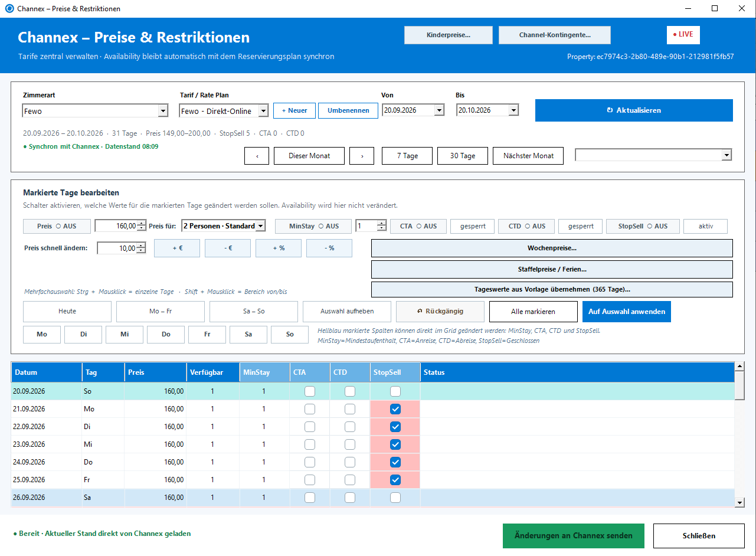Open the empty dropdown beside Nächster Monat
756x556 pixels.
click(726, 155)
